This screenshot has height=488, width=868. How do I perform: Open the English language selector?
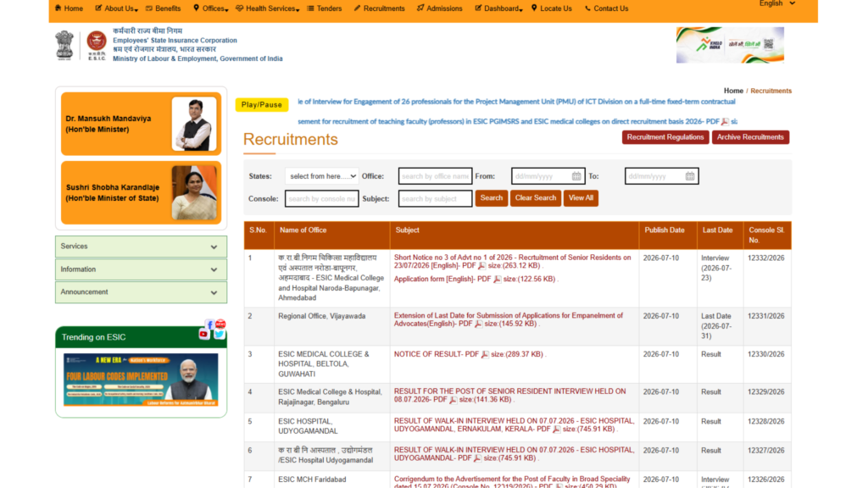tap(777, 3)
